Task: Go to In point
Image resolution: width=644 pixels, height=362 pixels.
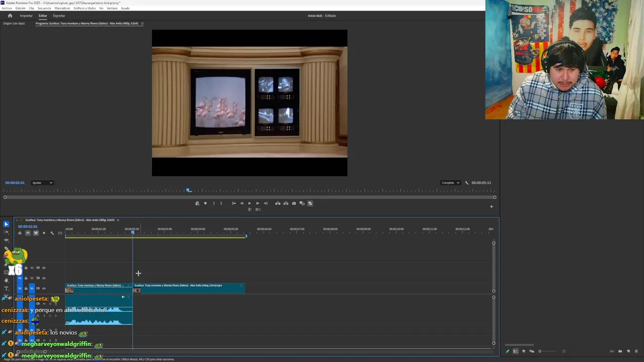Action: [x=233, y=203]
